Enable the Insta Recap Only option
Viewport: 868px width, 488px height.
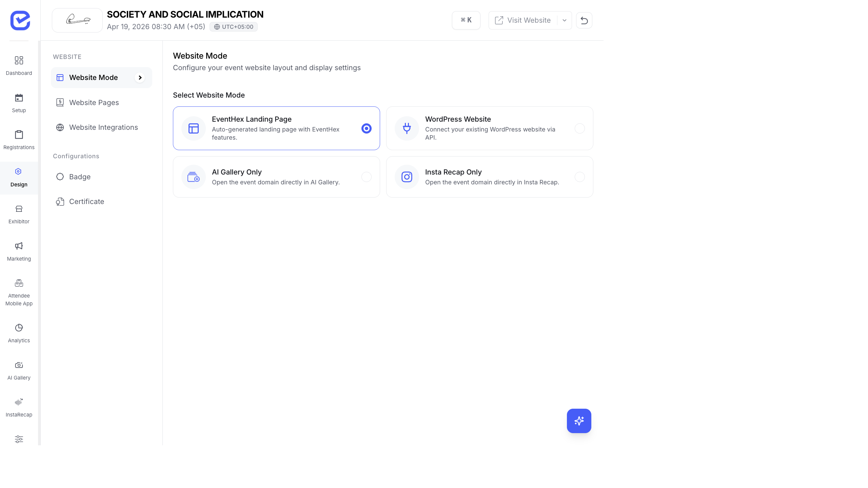coord(579,177)
